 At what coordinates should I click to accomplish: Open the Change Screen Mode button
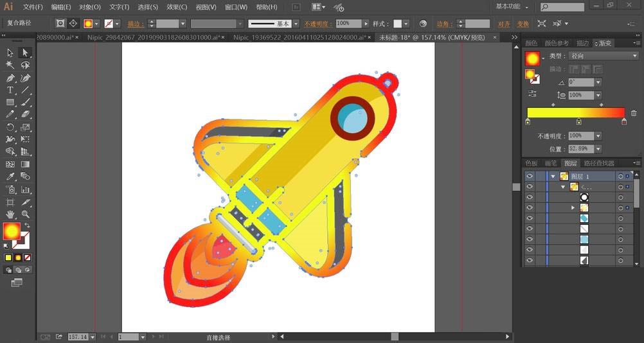pos(17,283)
